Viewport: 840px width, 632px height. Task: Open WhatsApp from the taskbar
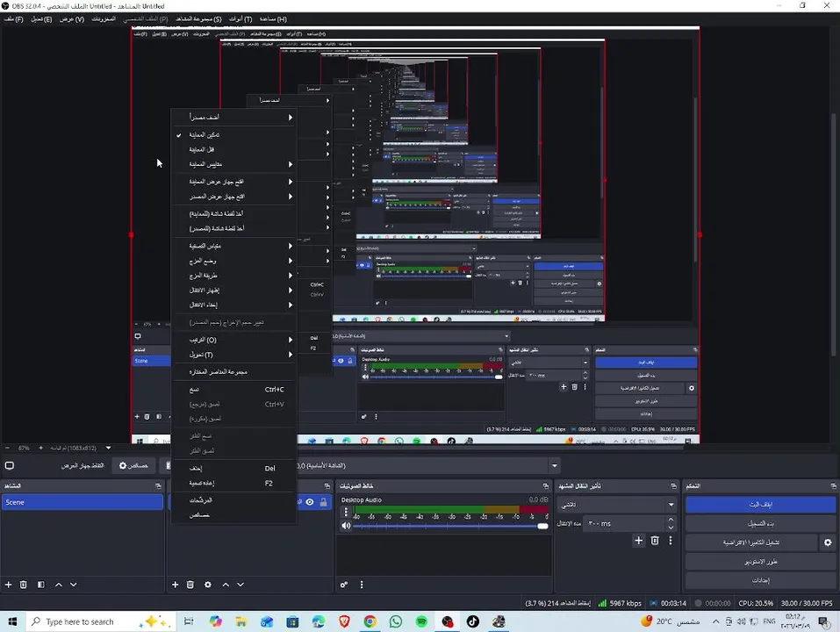tap(396, 621)
